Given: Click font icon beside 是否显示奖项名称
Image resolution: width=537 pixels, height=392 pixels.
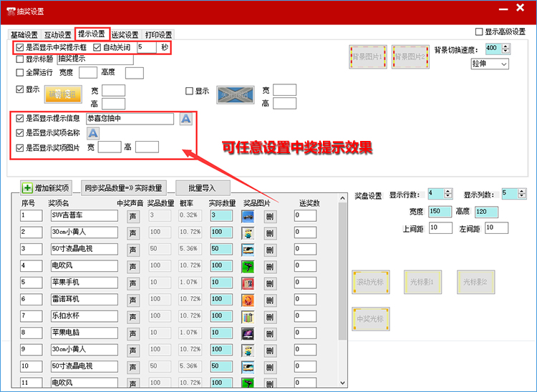Looking at the screenshot, I should [x=93, y=133].
